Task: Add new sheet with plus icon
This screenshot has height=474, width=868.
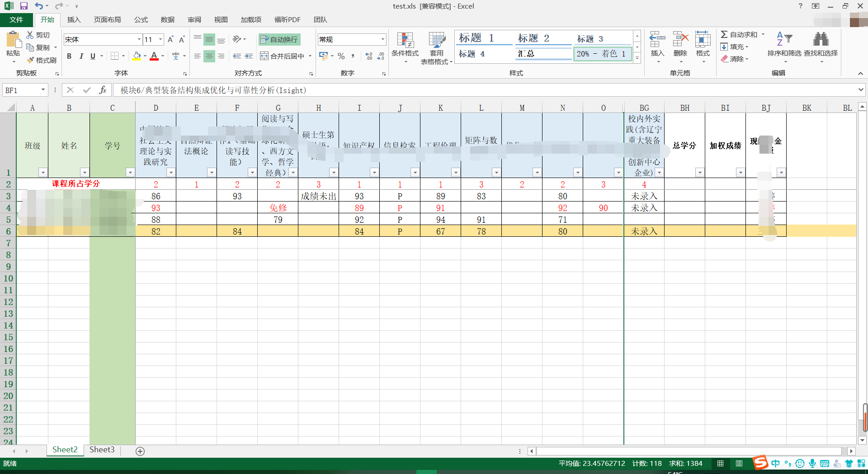Action: [140, 451]
